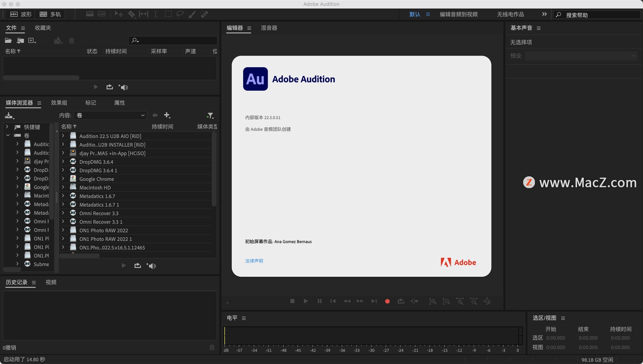This screenshot has width=643, height=364.
Task: Select Metadatics 1.6.7 in list
Action: coord(97,196)
